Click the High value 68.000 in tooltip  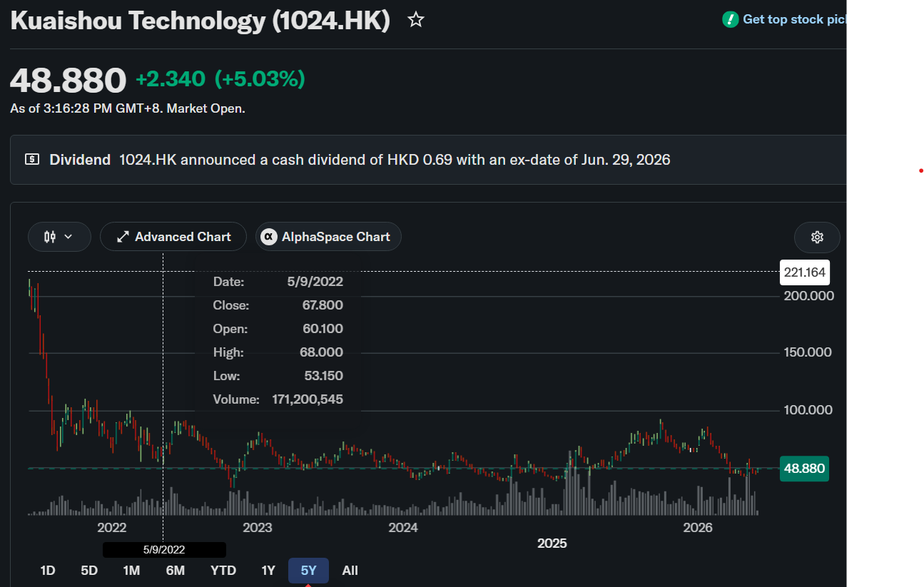[x=321, y=352]
